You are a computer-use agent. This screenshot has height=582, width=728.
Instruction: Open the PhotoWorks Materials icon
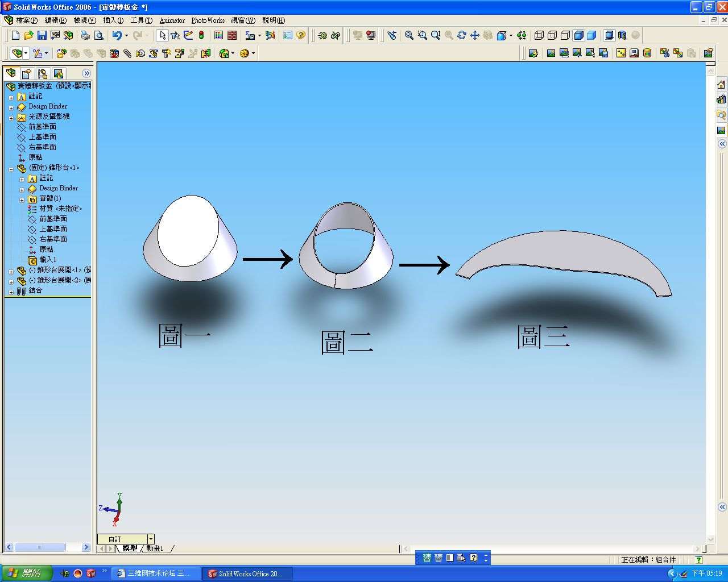click(621, 53)
